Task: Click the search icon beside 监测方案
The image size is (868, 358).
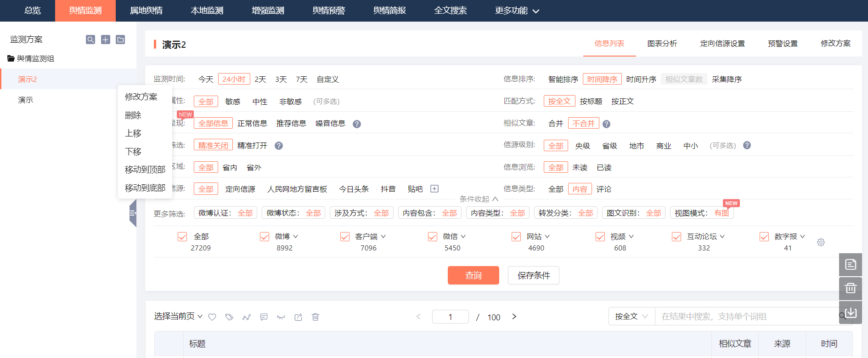Action: (90, 40)
